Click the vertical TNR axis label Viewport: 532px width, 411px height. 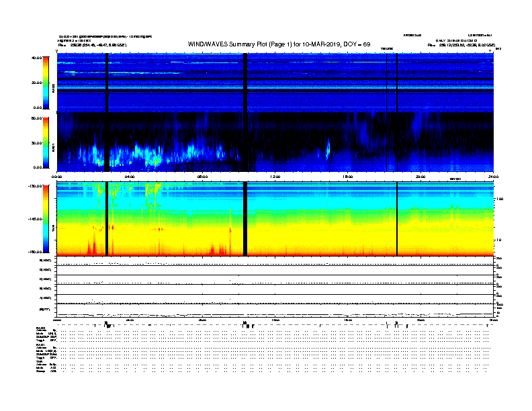[x=53, y=229]
